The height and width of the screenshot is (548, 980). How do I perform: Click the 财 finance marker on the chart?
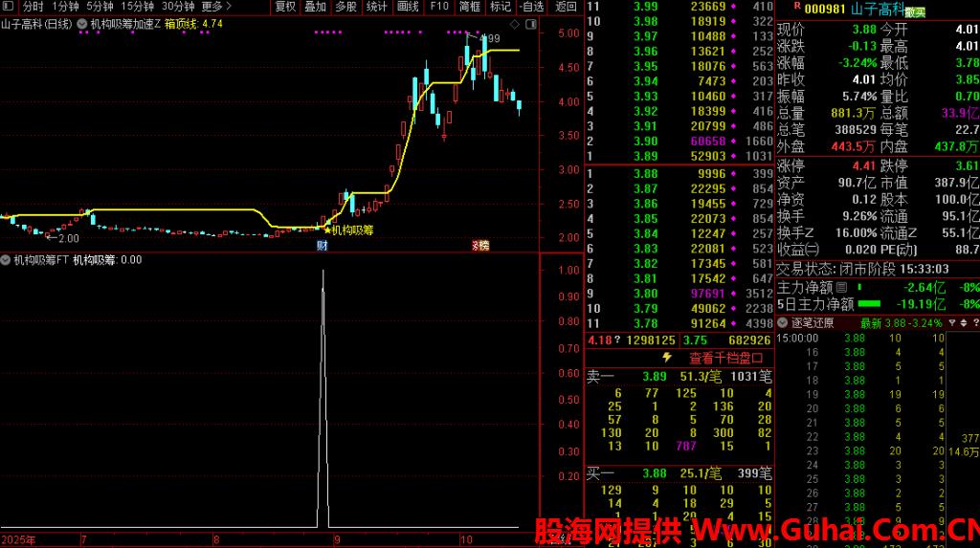pyautogui.click(x=322, y=246)
